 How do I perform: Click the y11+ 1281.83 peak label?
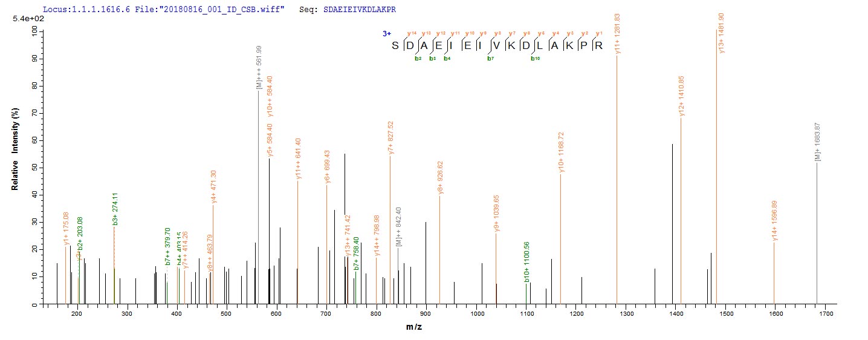618,33
